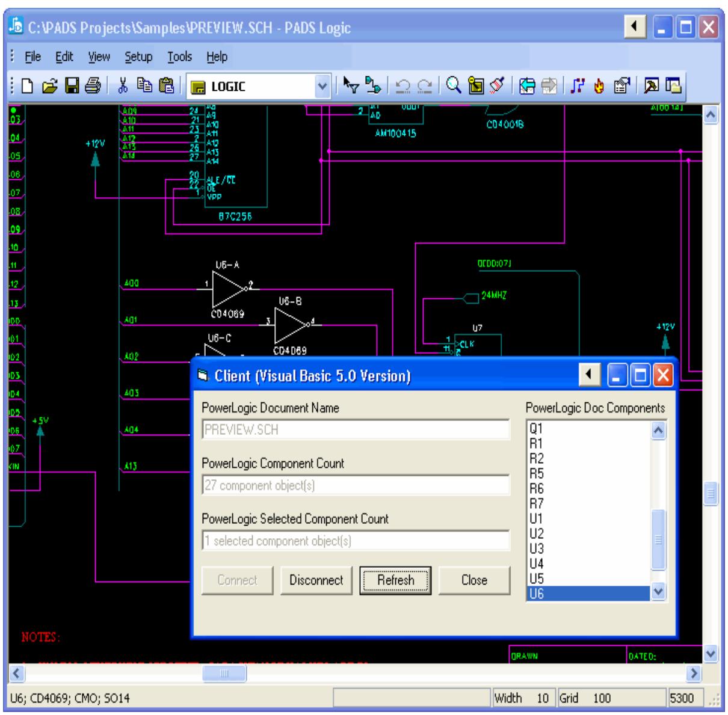The image size is (728, 715).
Task: Click the flame icon in the toolbar
Action: (599, 87)
